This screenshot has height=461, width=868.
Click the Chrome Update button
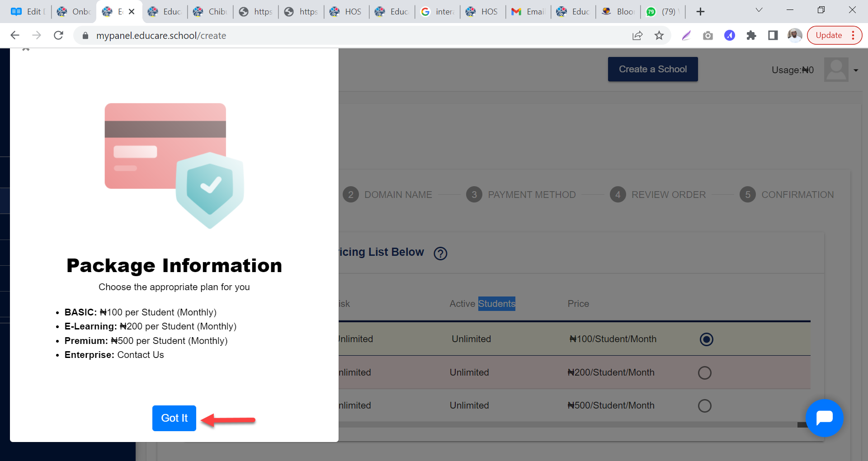tap(829, 35)
